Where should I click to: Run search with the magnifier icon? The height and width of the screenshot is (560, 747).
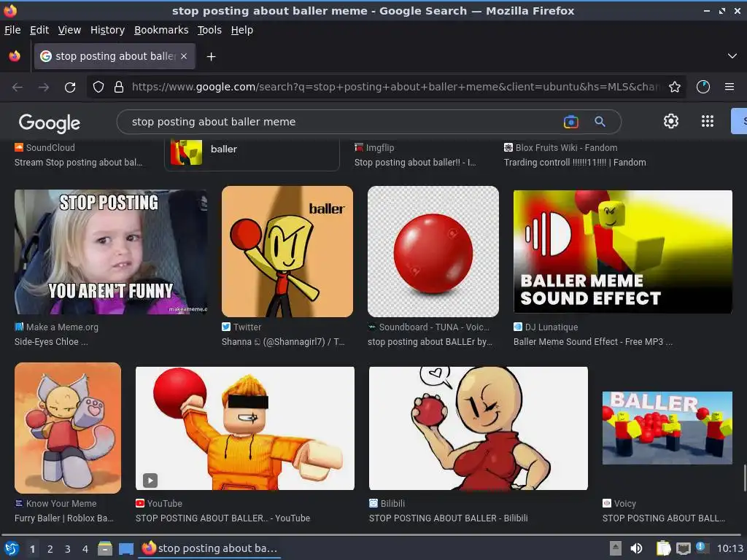tap(600, 122)
